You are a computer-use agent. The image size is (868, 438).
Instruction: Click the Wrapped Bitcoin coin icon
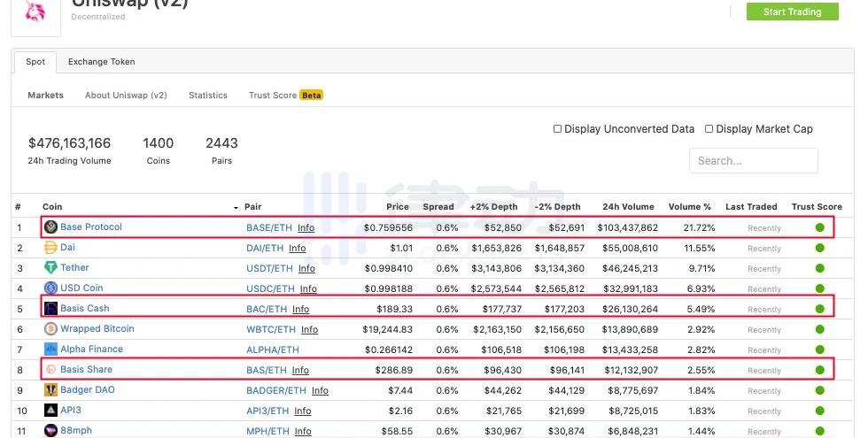51,328
